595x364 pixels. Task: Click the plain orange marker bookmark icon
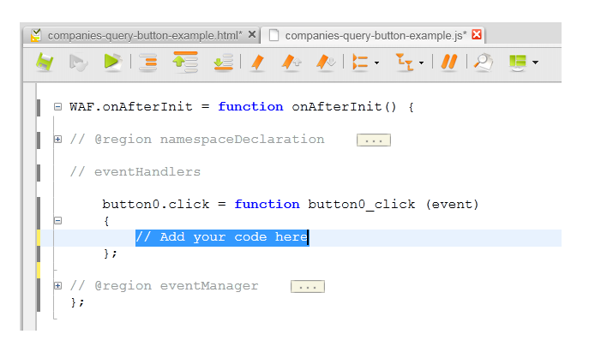coord(256,63)
